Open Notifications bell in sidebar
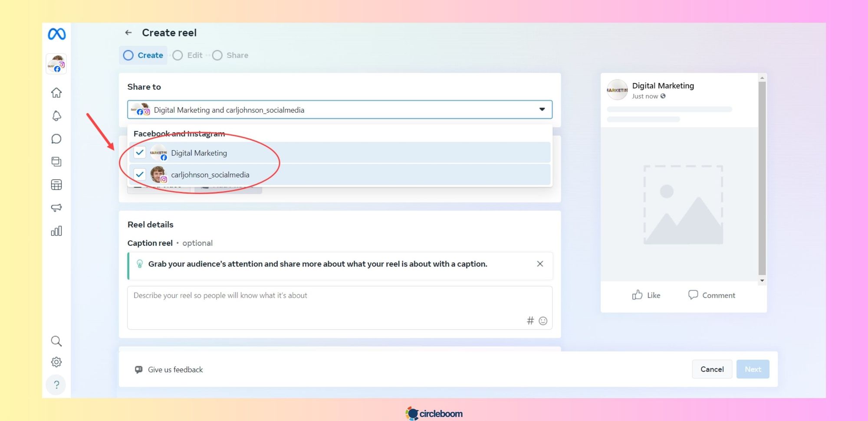 click(56, 116)
